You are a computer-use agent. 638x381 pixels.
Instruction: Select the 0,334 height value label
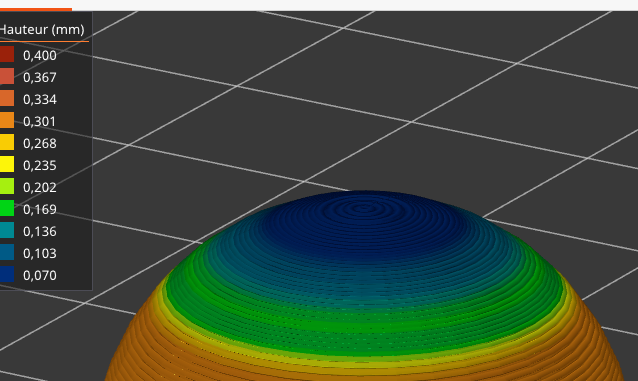[x=40, y=99]
